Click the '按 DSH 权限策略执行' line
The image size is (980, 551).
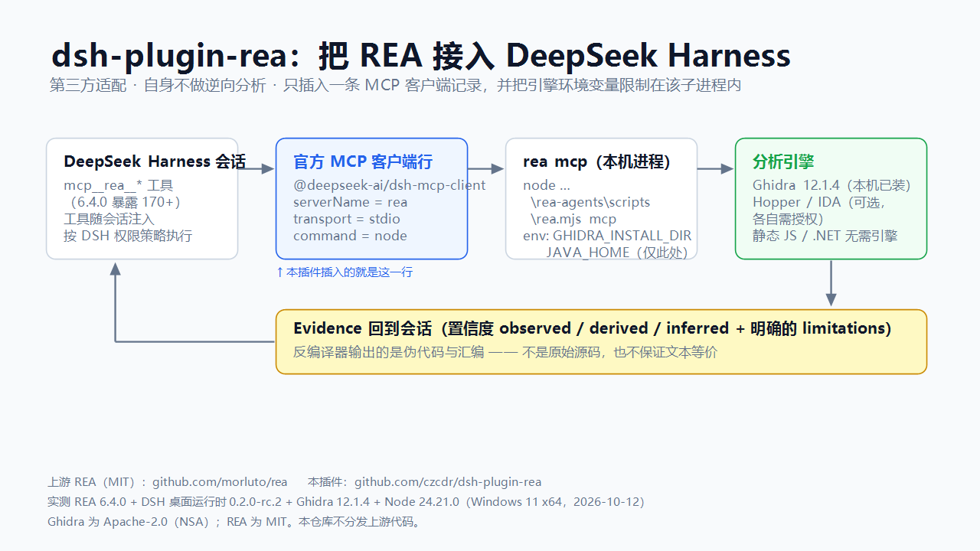128,236
